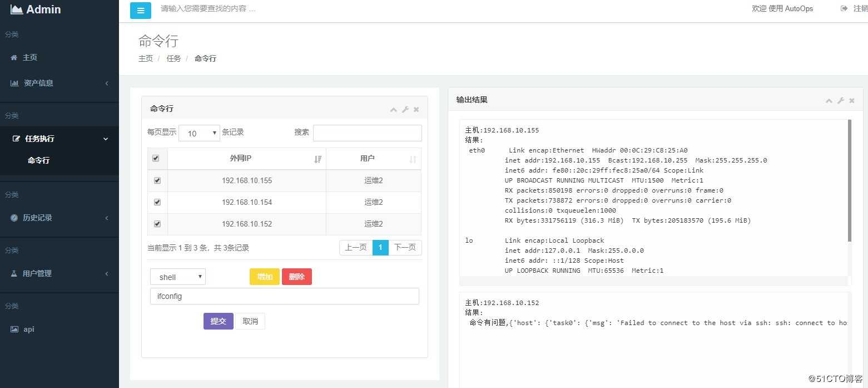Click 注销 logout link
The width and height of the screenshot is (868, 388).
(x=860, y=8)
